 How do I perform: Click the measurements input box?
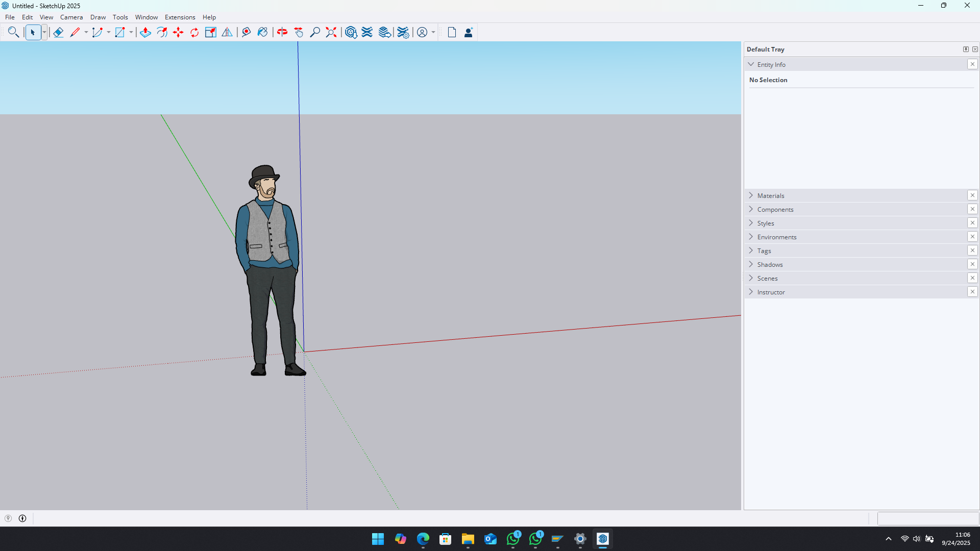tap(927, 518)
